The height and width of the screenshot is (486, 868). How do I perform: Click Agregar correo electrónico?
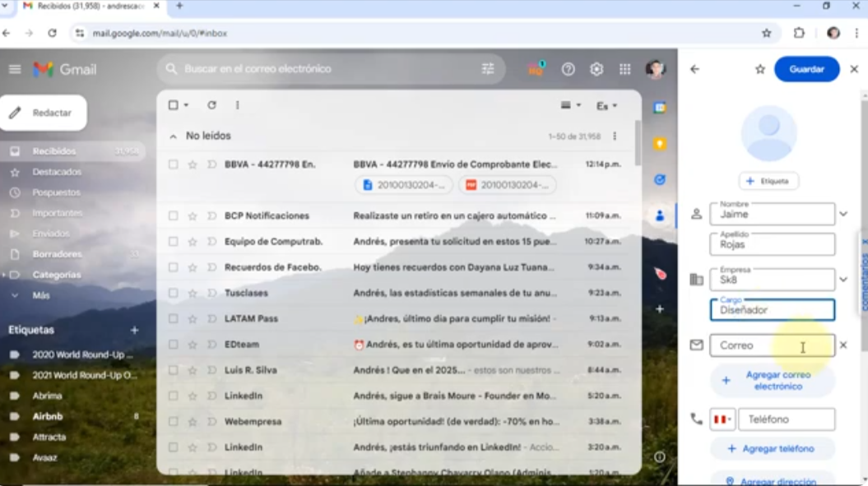(773, 381)
